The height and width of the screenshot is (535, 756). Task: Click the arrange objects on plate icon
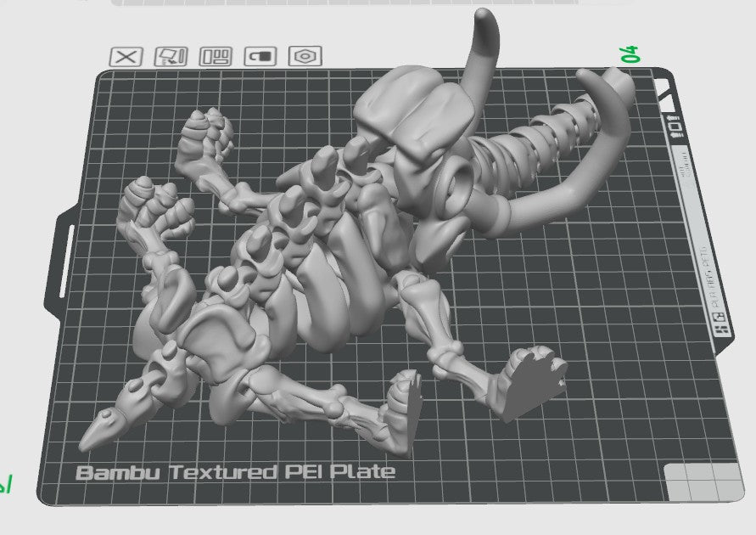216,57
